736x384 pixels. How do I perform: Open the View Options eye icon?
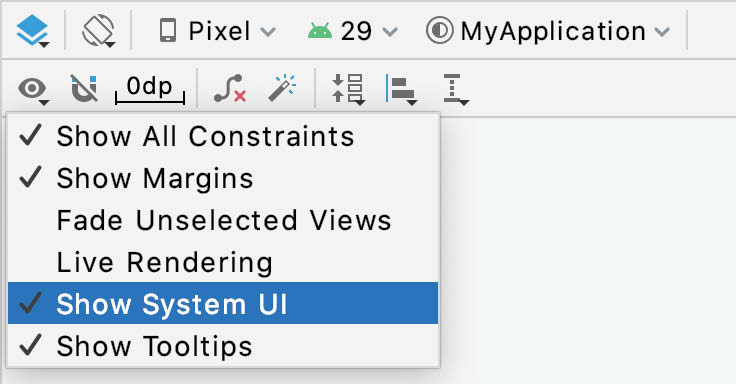[x=33, y=89]
